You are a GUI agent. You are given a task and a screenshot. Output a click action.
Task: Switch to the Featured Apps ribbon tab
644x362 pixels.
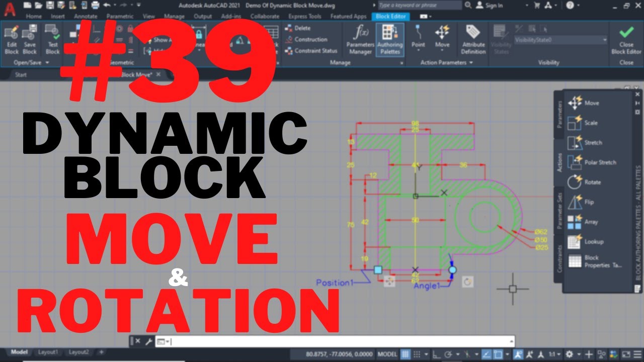pyautogui.click(x=348, y=16)
